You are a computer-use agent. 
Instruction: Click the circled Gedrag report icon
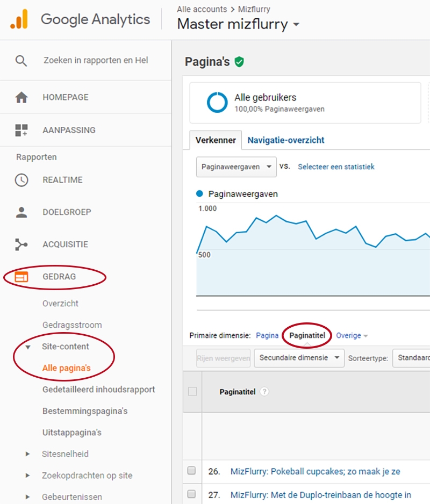point(21,277)
